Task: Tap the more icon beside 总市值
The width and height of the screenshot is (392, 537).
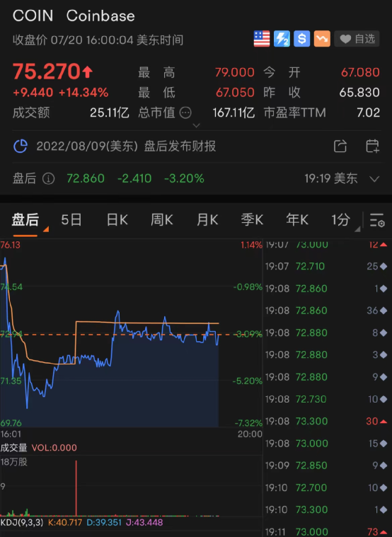Action: 185,112
